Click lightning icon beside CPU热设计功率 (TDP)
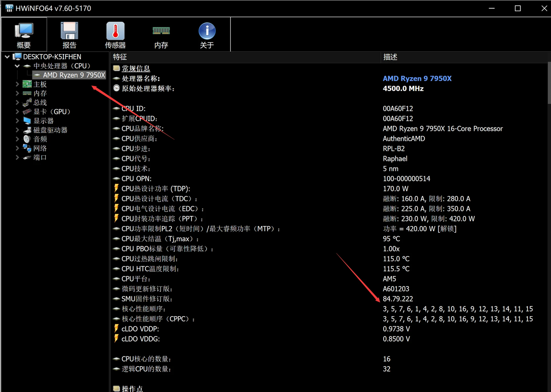 [x=116, y=189]
